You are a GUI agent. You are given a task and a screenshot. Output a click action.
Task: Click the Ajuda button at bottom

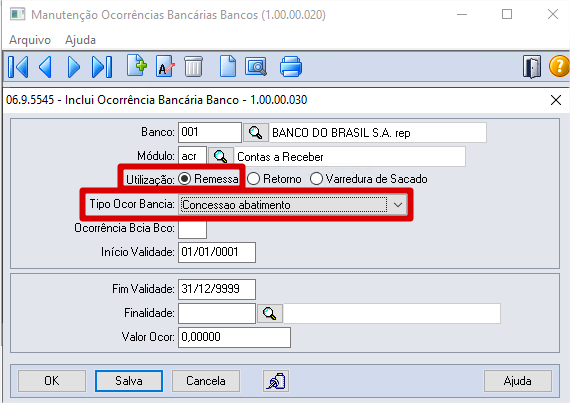pyautogui.click(x=518, y=381)
